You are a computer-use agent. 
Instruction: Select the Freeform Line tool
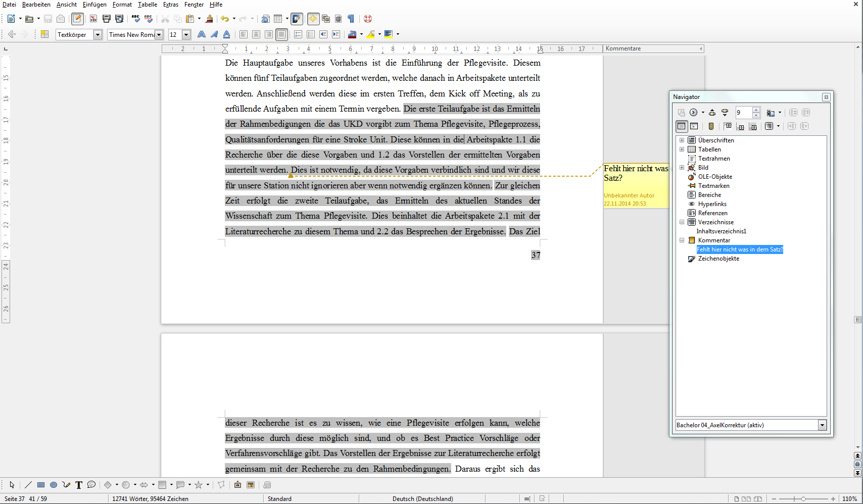coord(66,485)
